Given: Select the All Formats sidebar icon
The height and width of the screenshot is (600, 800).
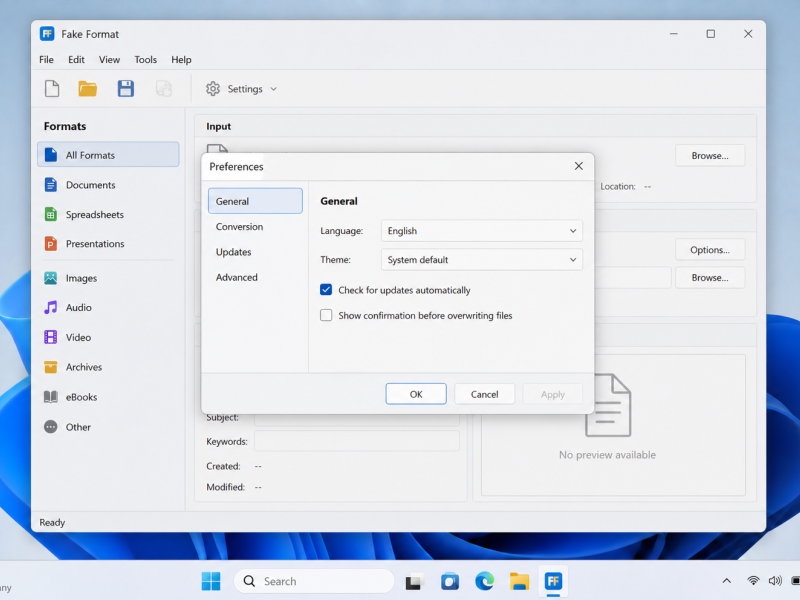Looking at the screenshot, I should click(x=51, y=155).
